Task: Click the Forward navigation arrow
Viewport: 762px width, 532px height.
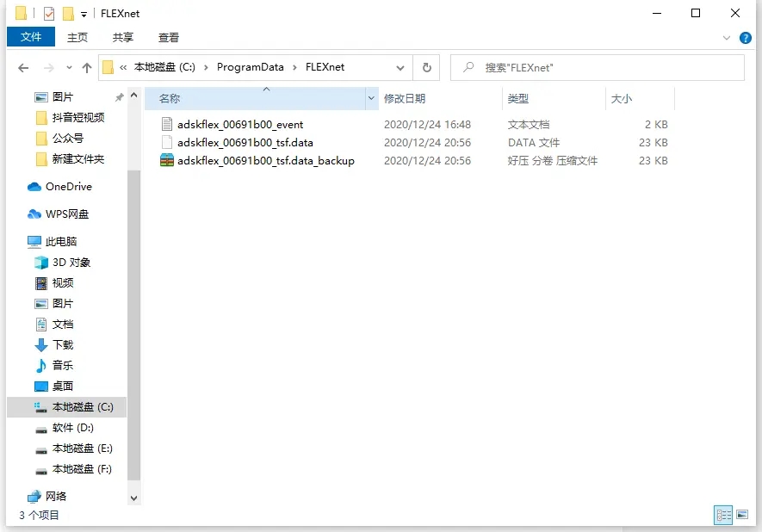Action: [48, 68]
